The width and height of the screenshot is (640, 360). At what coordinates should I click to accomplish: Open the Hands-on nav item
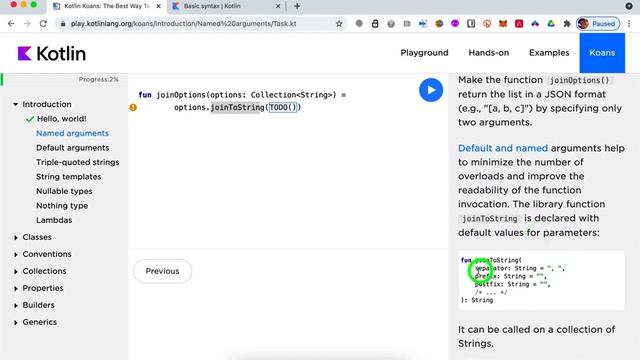pyautogui.click(x=489, y=53)
